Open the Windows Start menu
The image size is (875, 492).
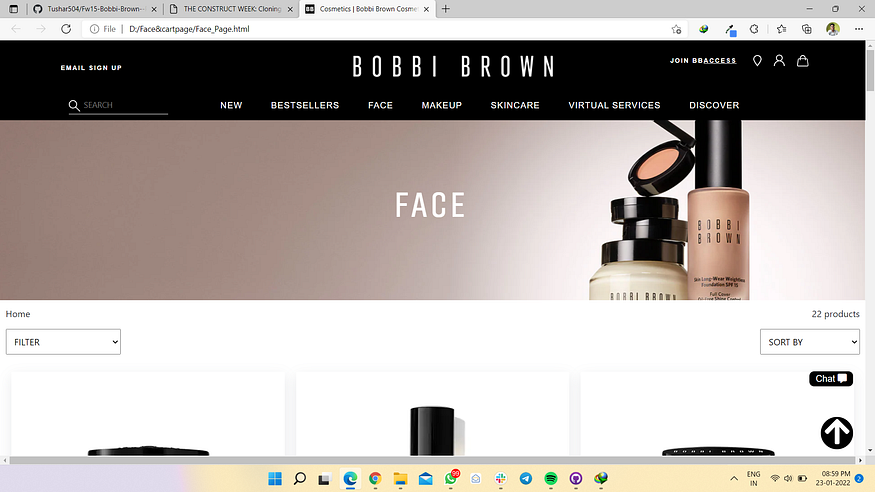(275, 479)
